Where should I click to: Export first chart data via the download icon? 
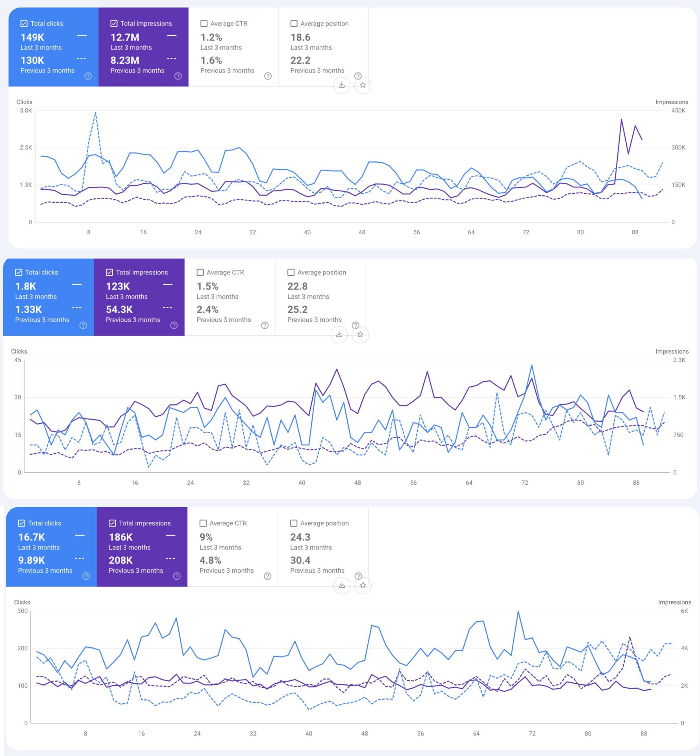pyautogui.click(x=342, y=85)
